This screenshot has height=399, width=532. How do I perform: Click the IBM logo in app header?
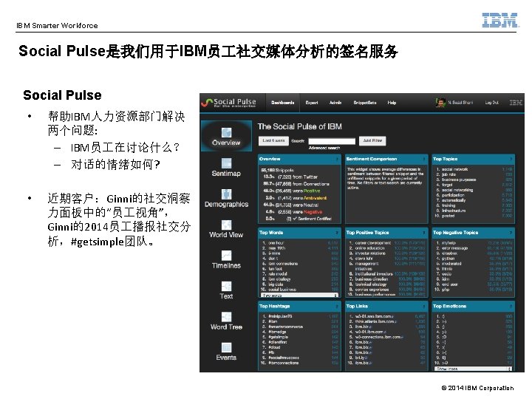pyautogui.click(x=516, y=103)
